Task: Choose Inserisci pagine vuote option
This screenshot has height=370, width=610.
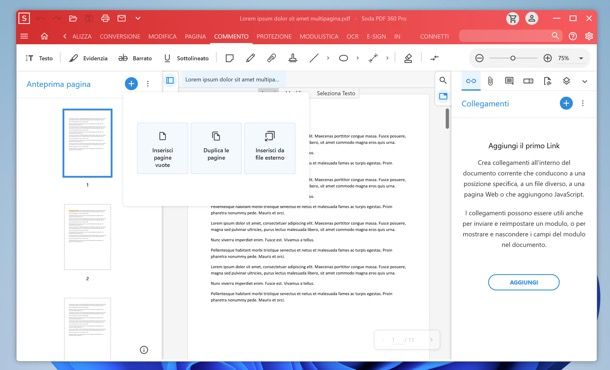Action: (x=163, y=148)
